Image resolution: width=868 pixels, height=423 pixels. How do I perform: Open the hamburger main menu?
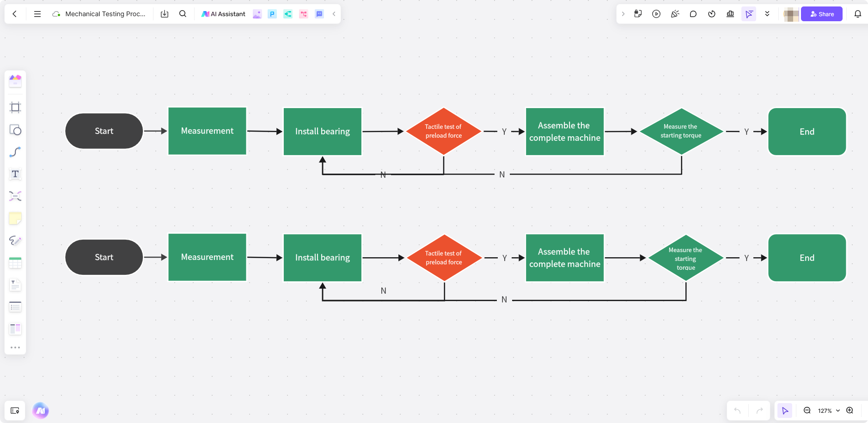pos(37,14)
